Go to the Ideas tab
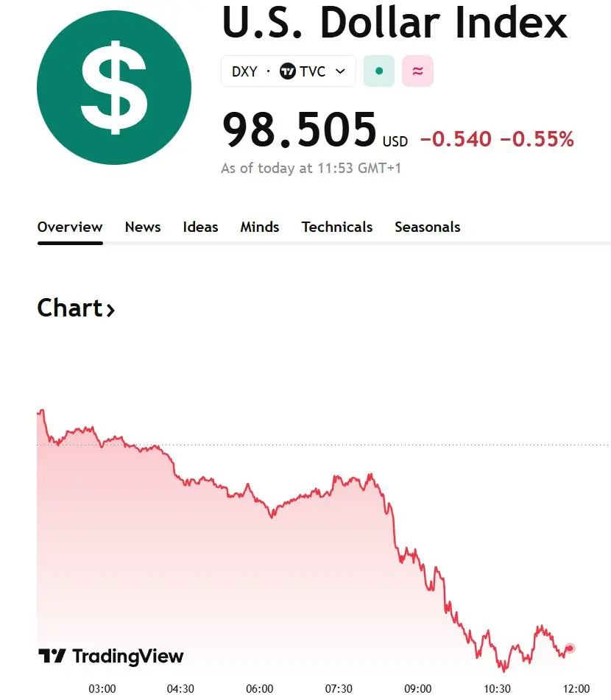 (200, 227)
